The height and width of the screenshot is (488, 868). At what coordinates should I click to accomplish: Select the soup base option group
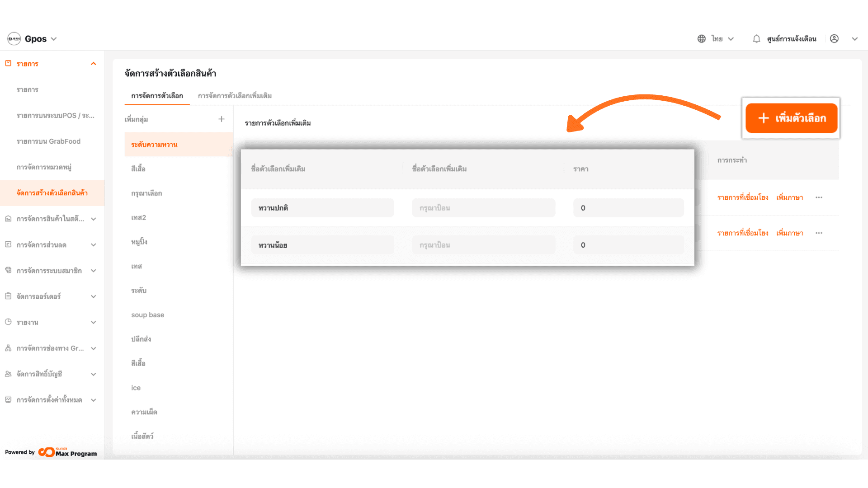147,315
